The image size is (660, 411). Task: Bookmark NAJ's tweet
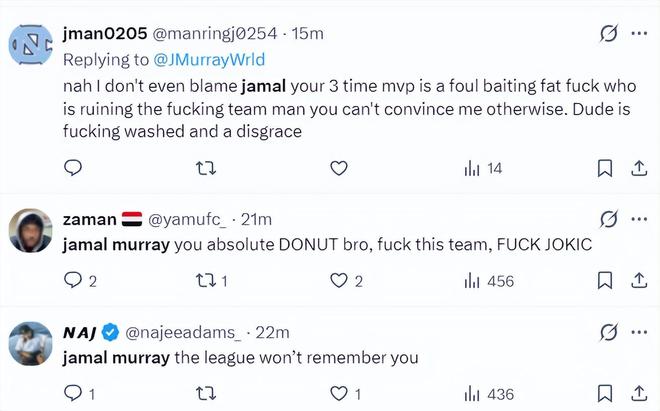(605, 394)
